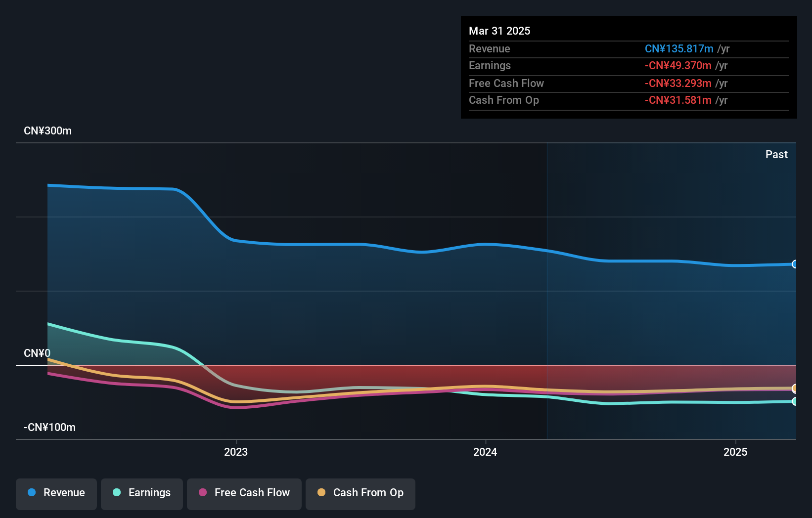Screen dimensions: 812x518
Task: Click the Mar 31 2025 tooltip date
Action: tap(499, 31)
